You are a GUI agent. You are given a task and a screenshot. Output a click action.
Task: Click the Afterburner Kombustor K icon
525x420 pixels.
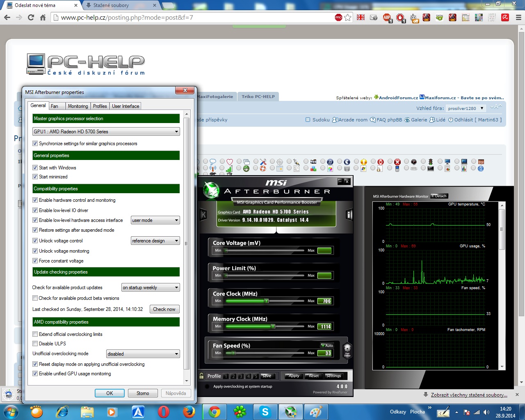[203, 214]
